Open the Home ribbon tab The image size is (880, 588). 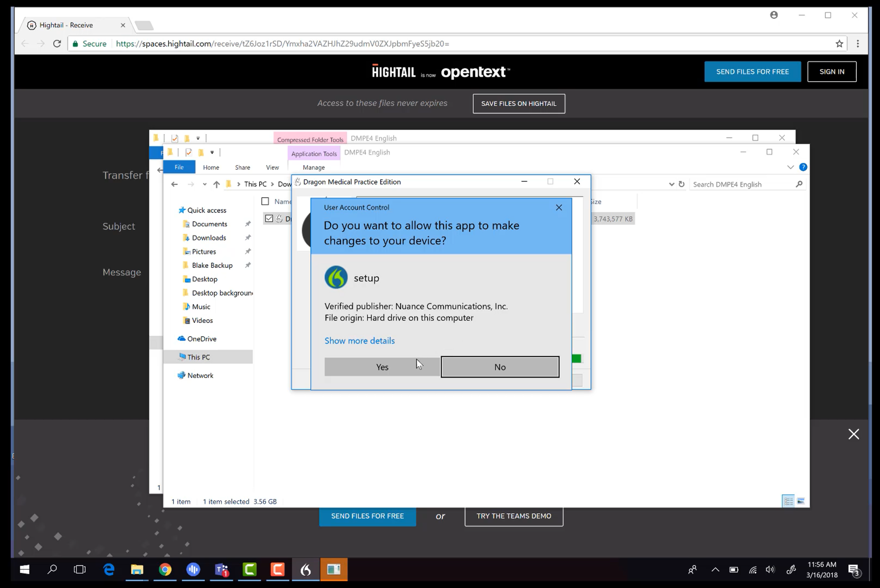211,167
